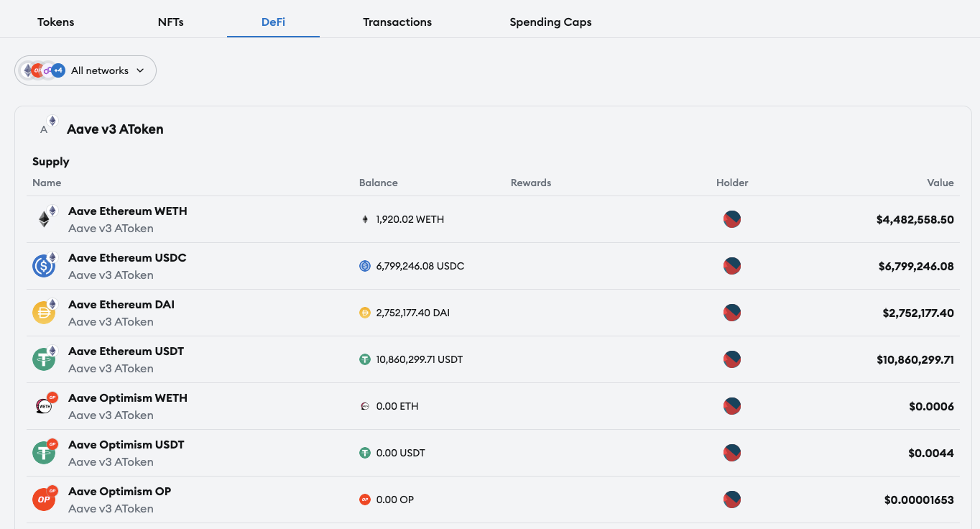Click the Aave Ethereum DAI token icon
The width and height of the screenshot is (980, 529).
coord(45,311)
